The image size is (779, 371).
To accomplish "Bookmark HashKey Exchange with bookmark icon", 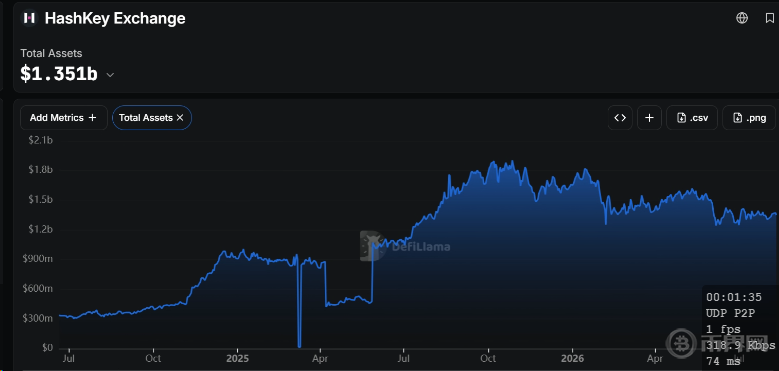I will coord(770,18).
